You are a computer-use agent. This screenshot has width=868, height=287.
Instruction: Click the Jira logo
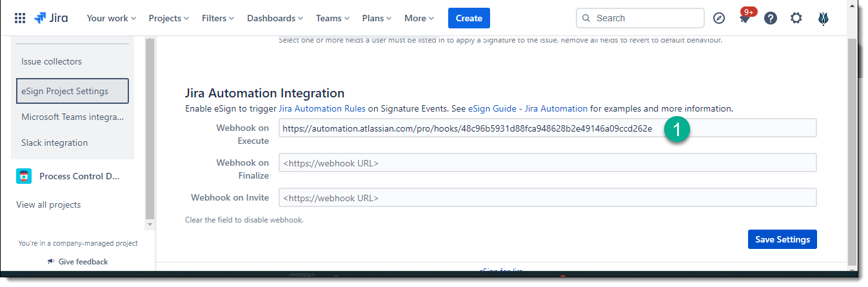pyautogui.click(x=51, y=18)
